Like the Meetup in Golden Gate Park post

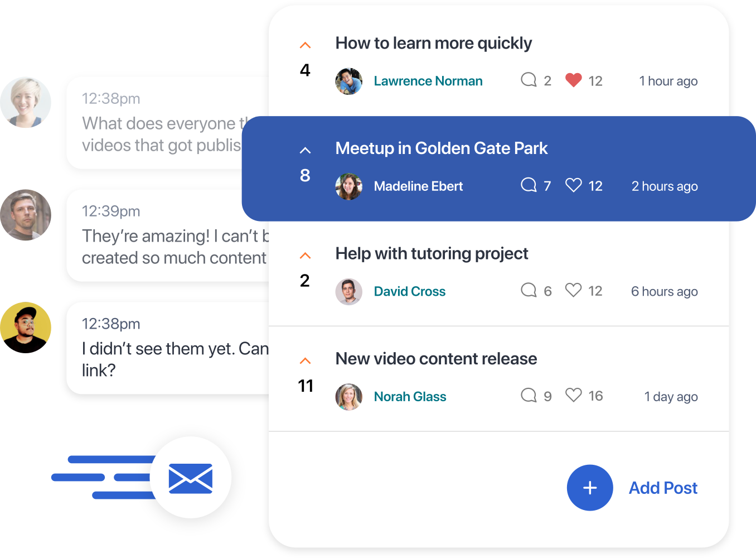[573, 185]
